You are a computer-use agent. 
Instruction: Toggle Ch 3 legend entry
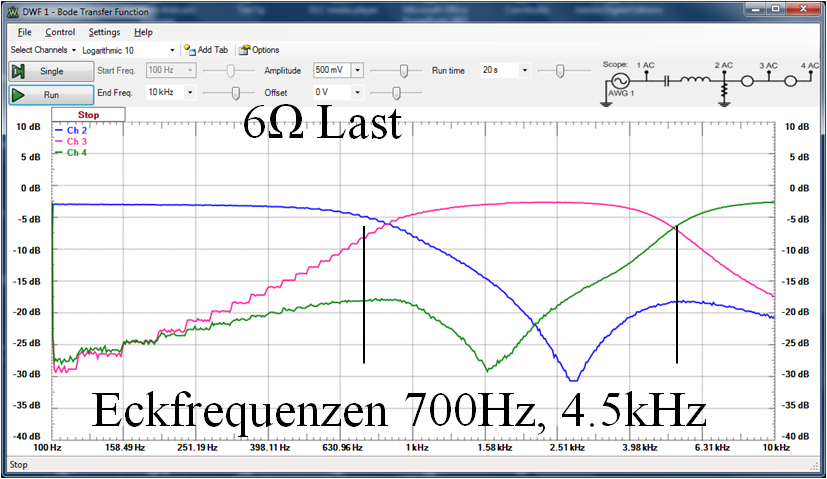[76, 142]
